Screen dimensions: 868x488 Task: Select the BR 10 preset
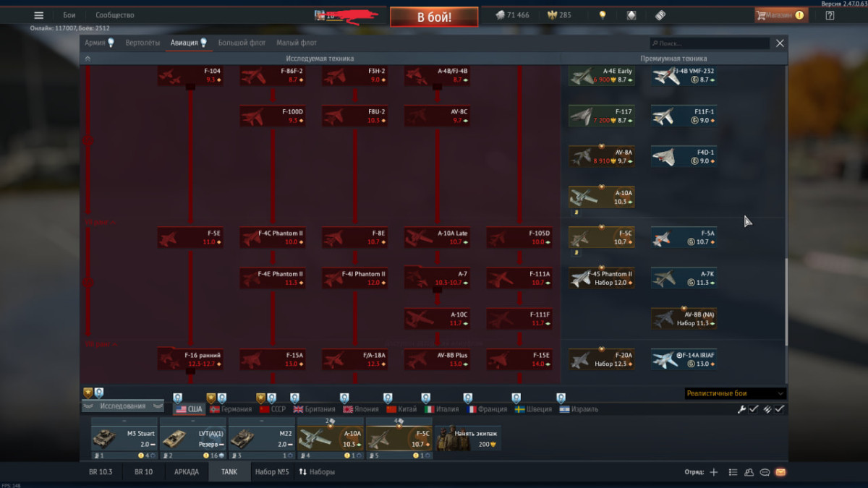[143, 472]
